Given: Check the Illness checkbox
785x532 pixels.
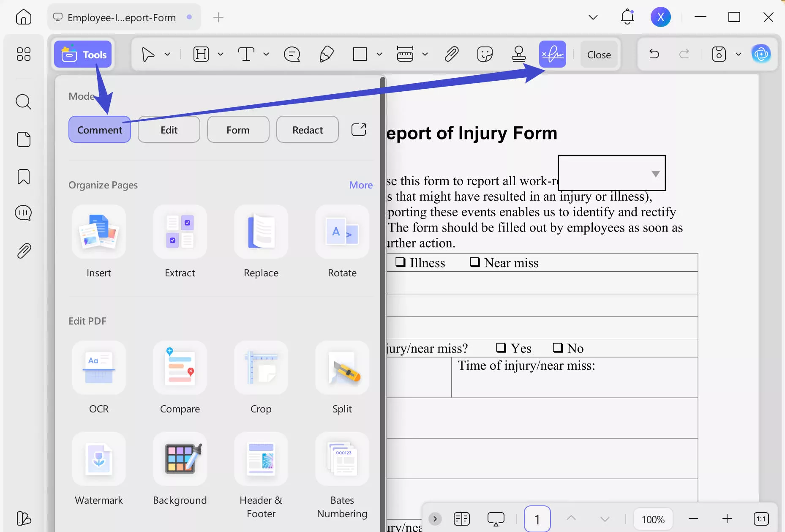Looking at the screenshot, I should [x=400, y=262].
